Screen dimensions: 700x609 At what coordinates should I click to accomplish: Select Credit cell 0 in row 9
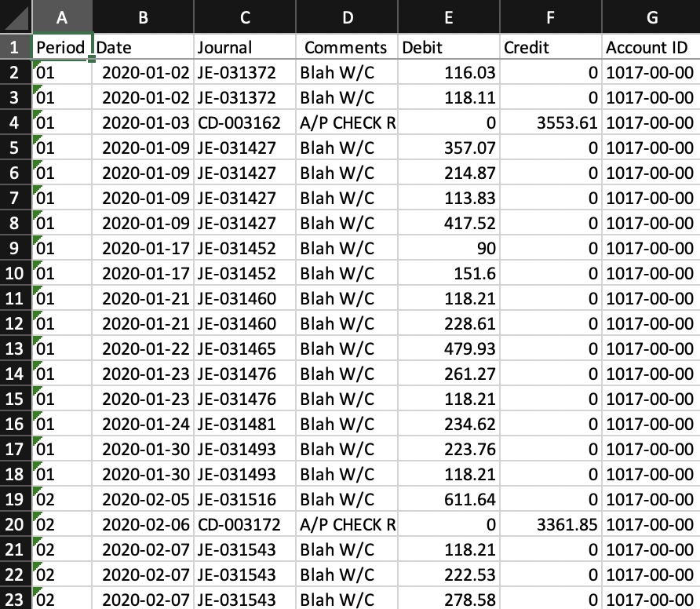550,248
